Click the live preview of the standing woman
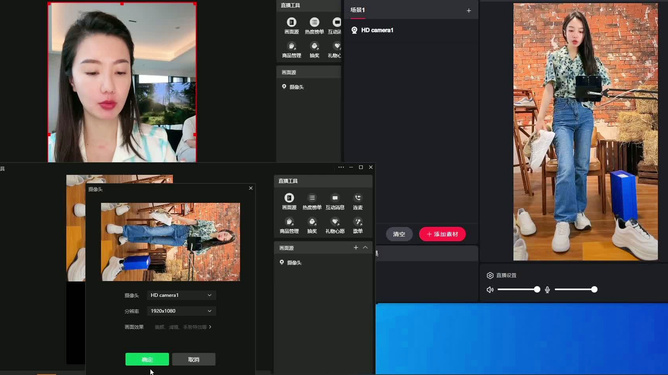This screenshot has width=668, height=375. pyautogui.click(x=585, y=132)
